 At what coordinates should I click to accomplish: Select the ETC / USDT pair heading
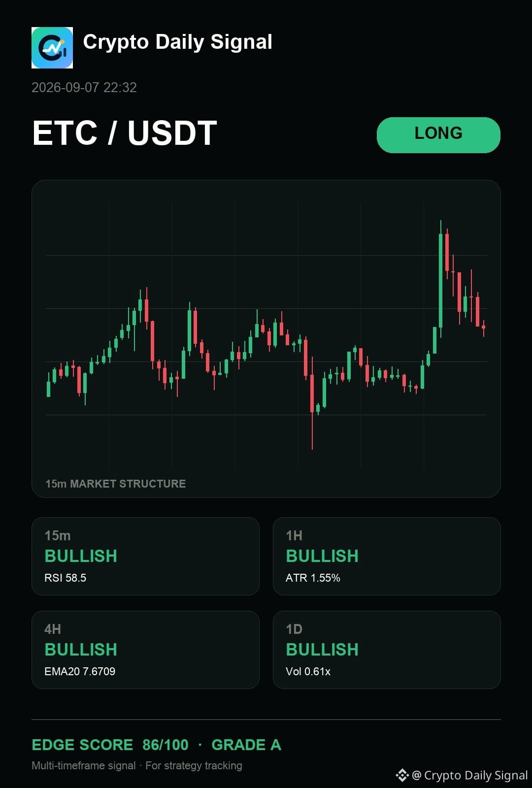tap(125, 133)
